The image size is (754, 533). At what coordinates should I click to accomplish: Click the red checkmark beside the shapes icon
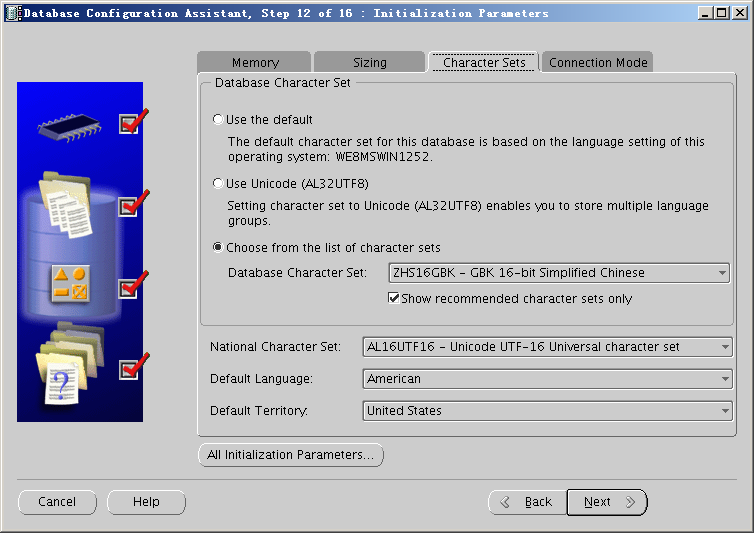pyautogui.click(x=132, y=286)
